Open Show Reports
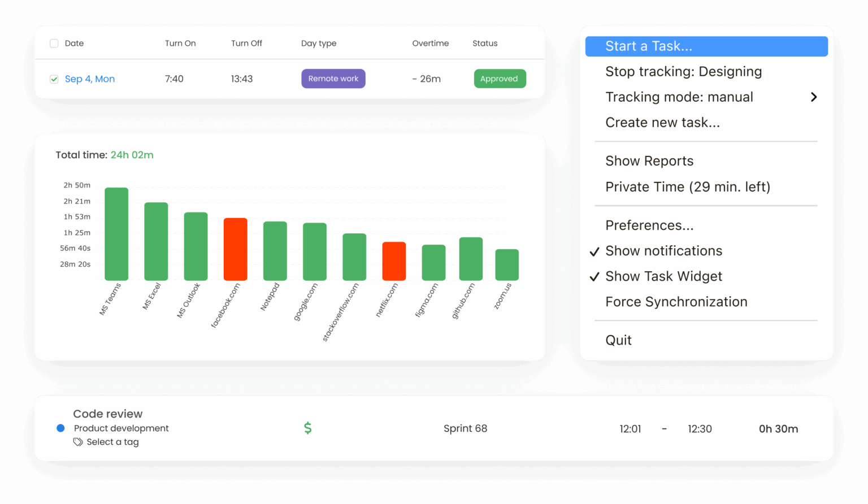868x504 pixels. 649,161
